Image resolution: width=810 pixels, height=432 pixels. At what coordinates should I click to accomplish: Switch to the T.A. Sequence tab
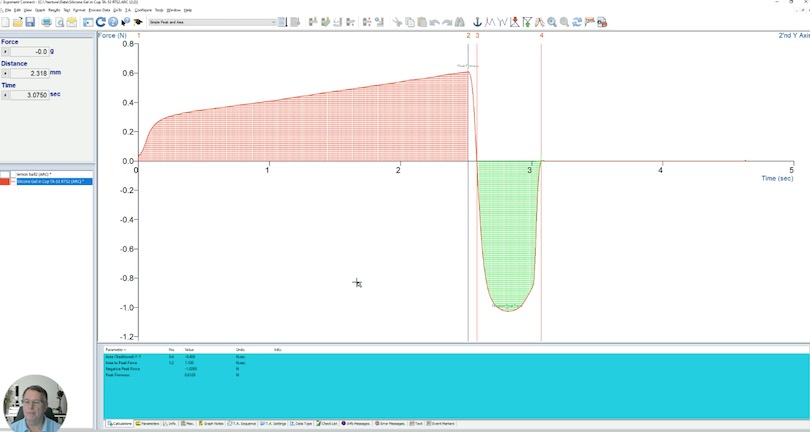click(242, 423)
